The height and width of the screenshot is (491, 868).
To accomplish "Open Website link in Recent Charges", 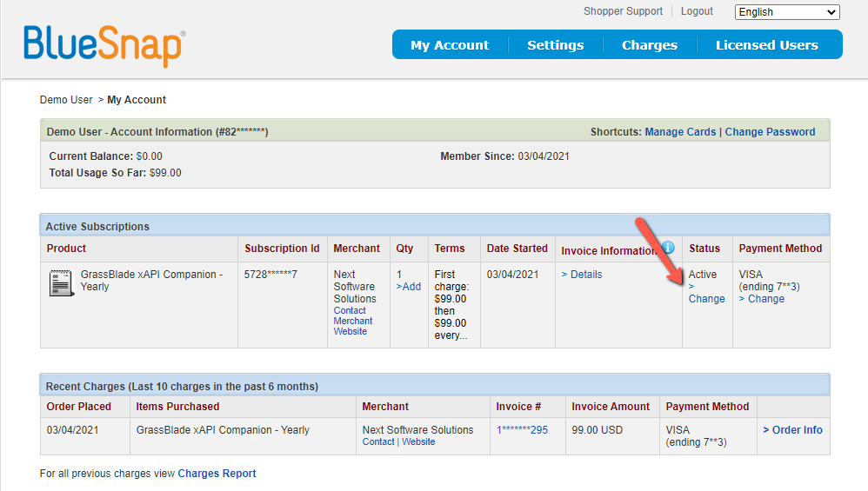I will coord(418,441).
